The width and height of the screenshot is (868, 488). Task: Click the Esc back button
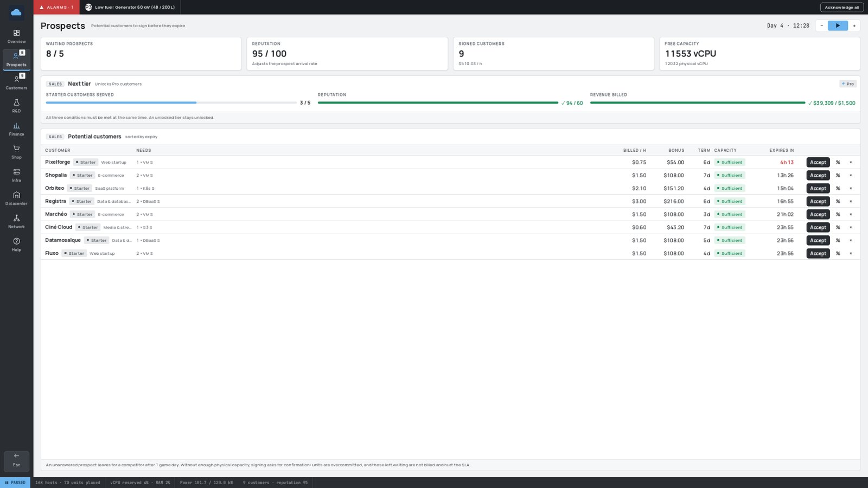point(16,460)
